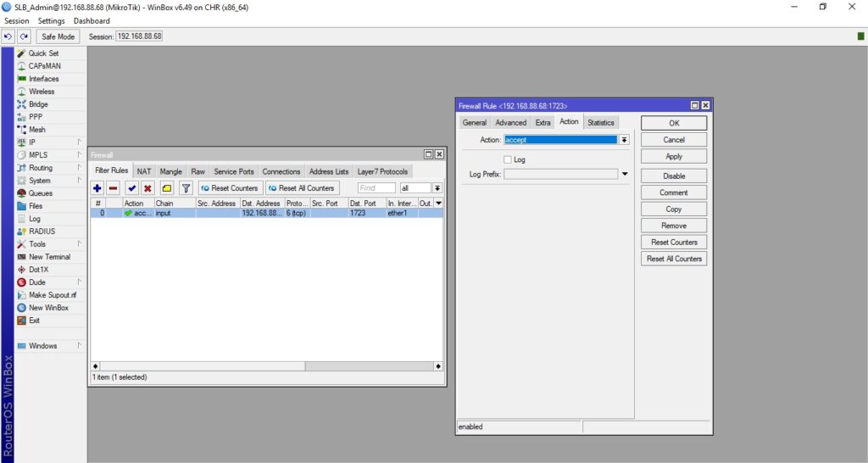868x463 pixels.
Task: Click Reset All Counters in Firewall toolbar
Action: point(302,188)
